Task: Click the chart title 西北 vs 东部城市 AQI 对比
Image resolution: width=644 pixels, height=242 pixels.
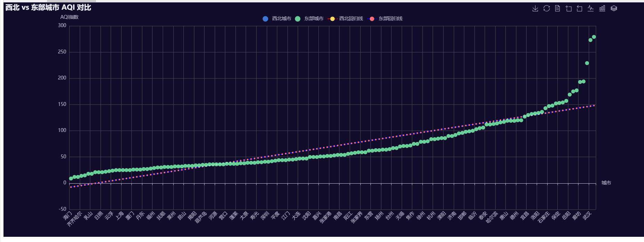Action: 48,7
